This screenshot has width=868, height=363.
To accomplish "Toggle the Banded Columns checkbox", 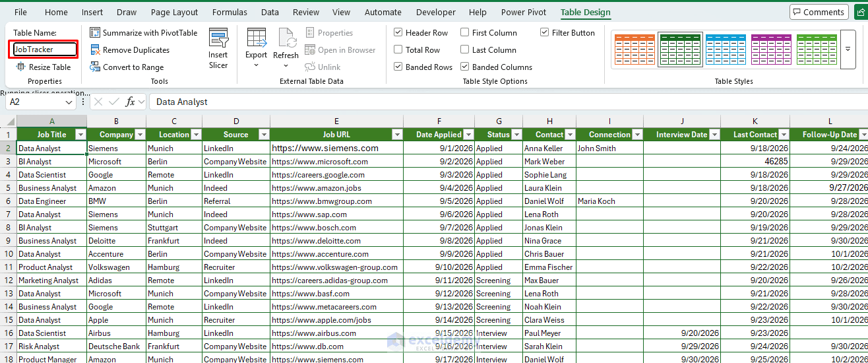I will 465,67.
